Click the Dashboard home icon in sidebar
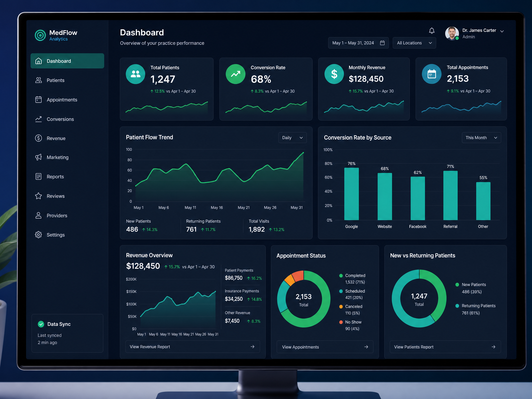This screenshot has height=399, width=532. pos(38,61)
